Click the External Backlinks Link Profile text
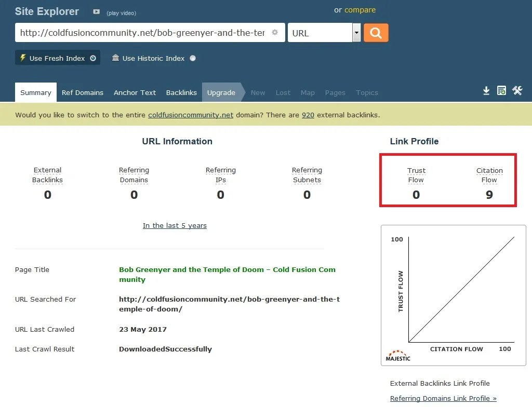Viewport: 532px width, 407px height. click(440, 383)
